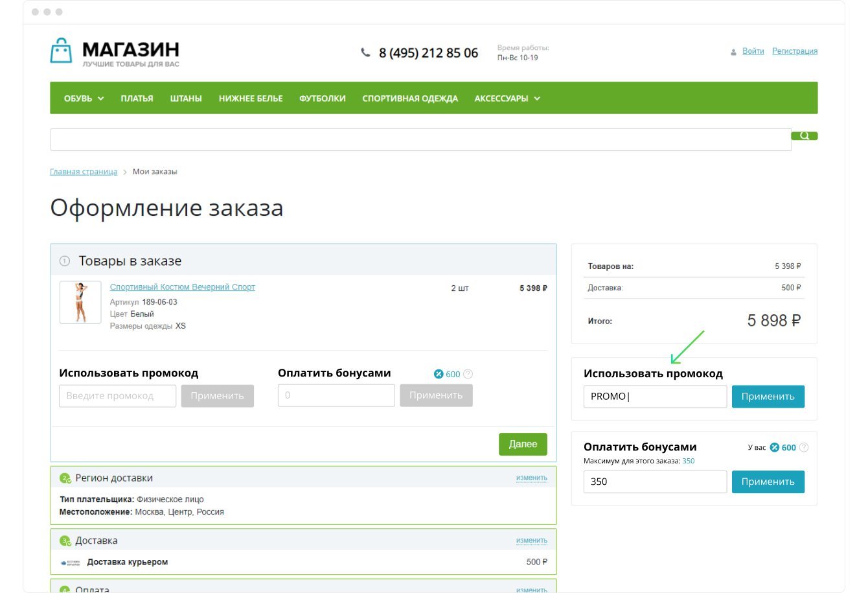Focus the promo code field containing PROMO
Image resolution: width=868 pixels, height=593 pixels.
click(x=655, y=397)
